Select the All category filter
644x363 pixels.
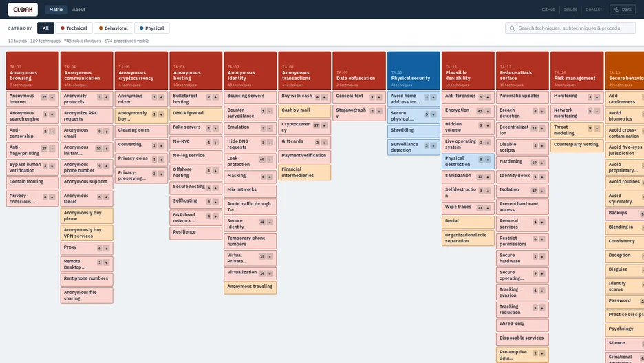[x=45, y=28]
